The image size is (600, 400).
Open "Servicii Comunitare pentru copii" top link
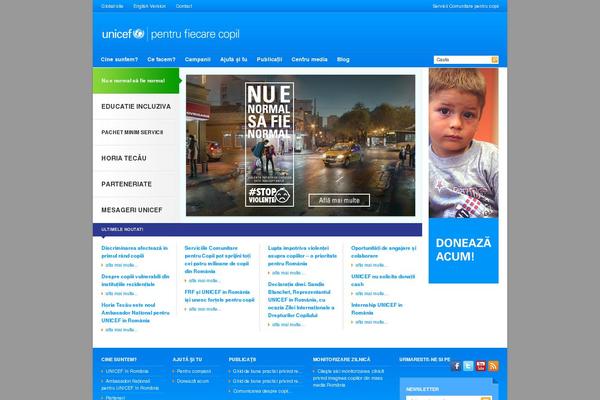(x=465, y=6)
